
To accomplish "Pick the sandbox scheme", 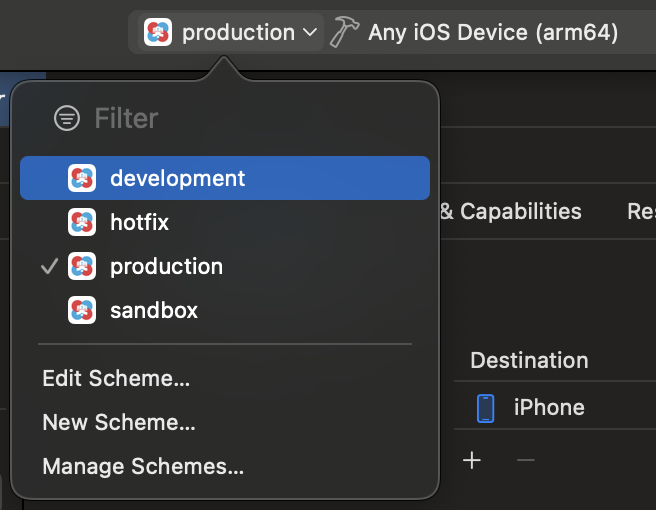I will pos(225,310).
